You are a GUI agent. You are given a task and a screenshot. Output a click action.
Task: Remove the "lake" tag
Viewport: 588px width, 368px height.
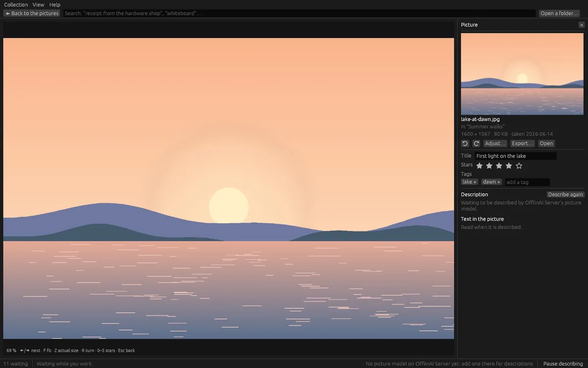click(x=475, y=182)
